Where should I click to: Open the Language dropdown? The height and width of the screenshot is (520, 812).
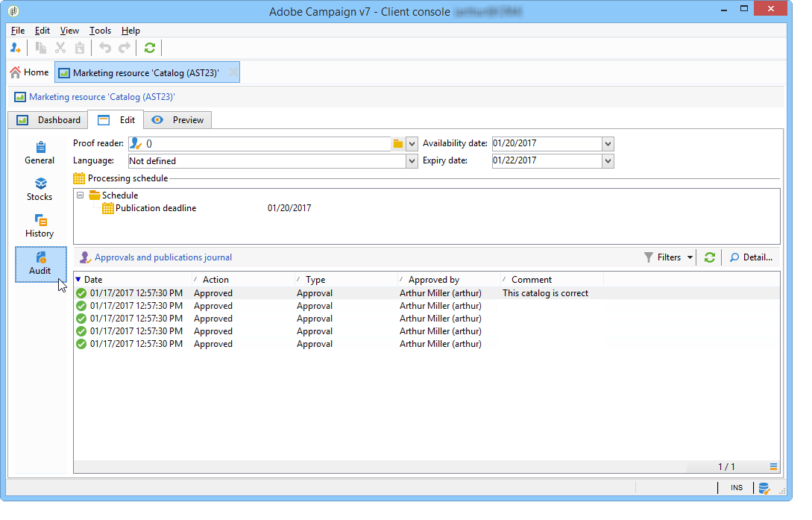click(411, 161)
